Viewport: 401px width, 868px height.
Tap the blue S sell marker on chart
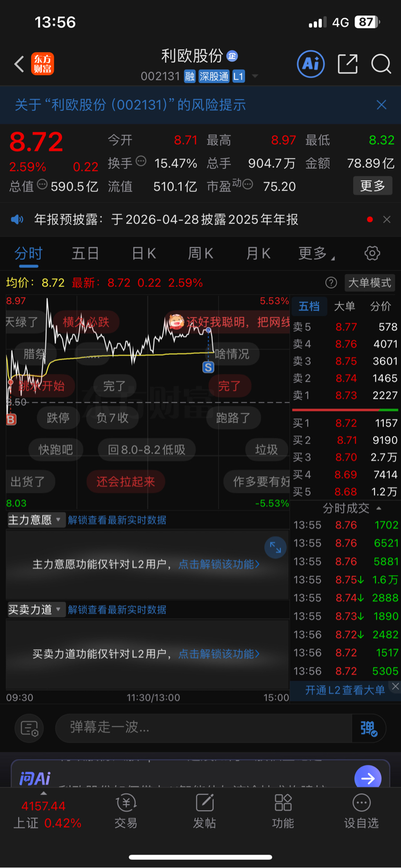[208, 367]
